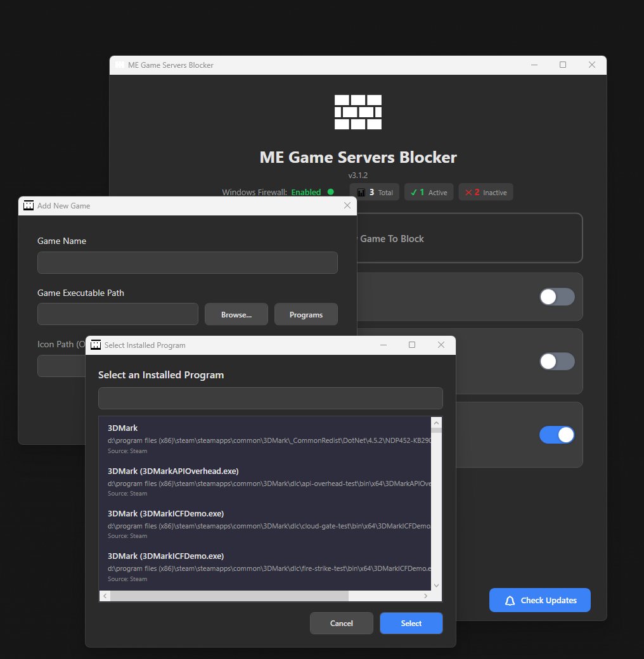Cancel the program selection
644x659 pixels.
click(342, 624)
